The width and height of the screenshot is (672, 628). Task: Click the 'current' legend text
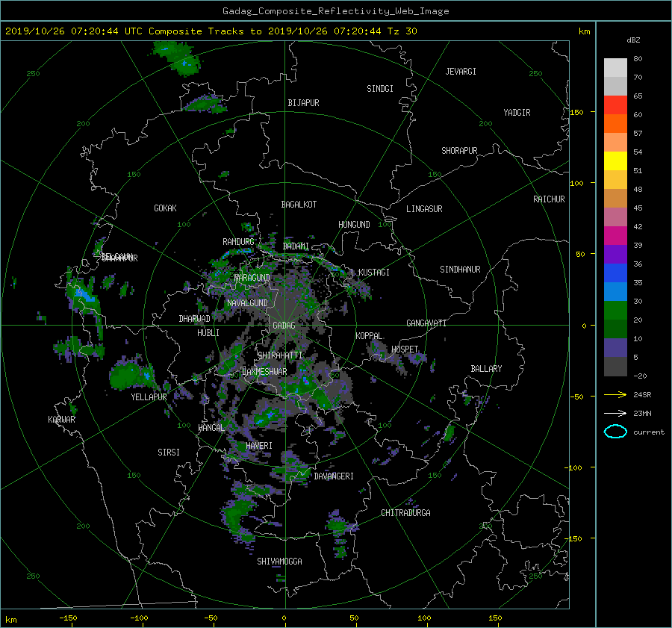(x=649, y=432)
